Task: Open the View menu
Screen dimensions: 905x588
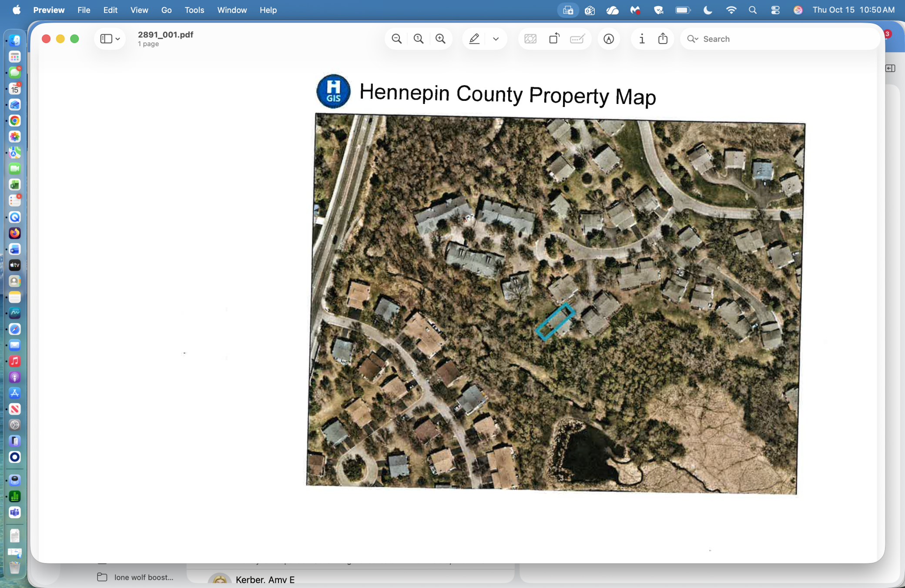Action: click(139, 10)
